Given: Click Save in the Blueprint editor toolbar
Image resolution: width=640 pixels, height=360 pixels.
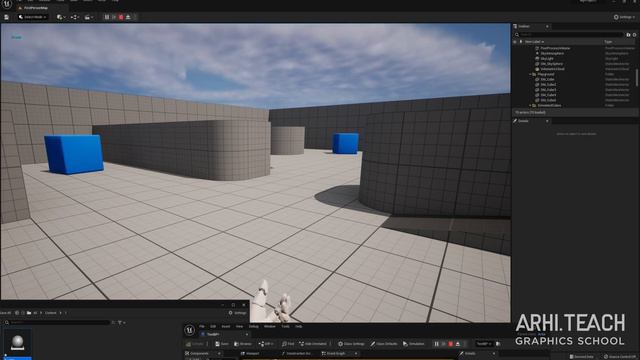Looking at the screenshot, I should point(222,344).
